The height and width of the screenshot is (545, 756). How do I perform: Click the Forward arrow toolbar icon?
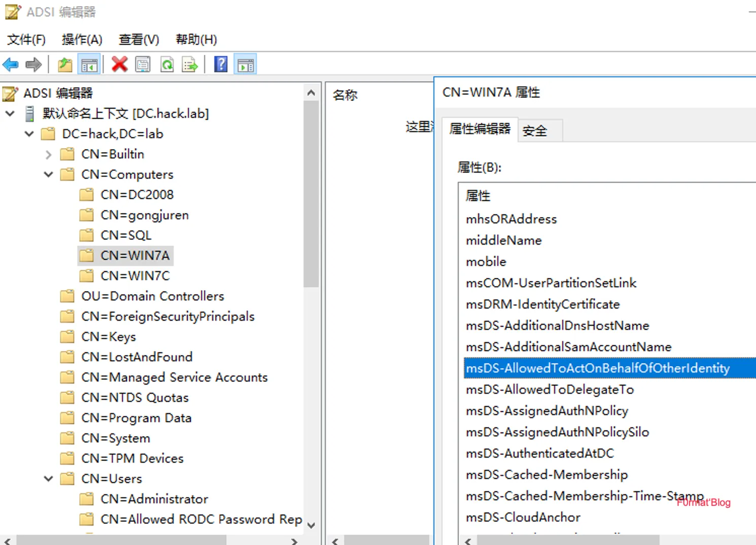click(x=33, y=64)
